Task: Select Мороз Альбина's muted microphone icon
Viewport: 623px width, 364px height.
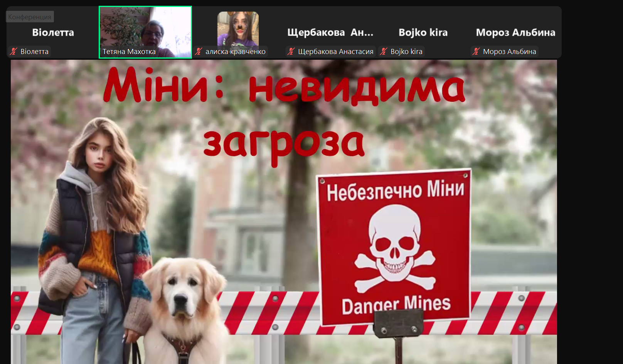Action: coord(477,51)
